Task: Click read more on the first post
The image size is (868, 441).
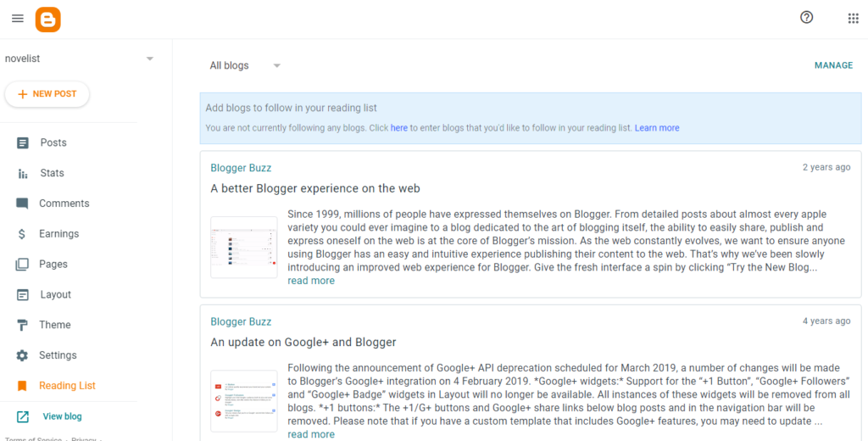Action: tap(311, 281)
